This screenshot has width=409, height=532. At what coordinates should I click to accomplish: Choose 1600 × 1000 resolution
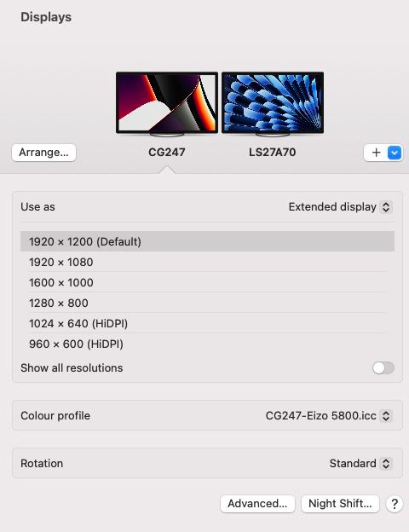pyautogui.click(x=207, y=282)
